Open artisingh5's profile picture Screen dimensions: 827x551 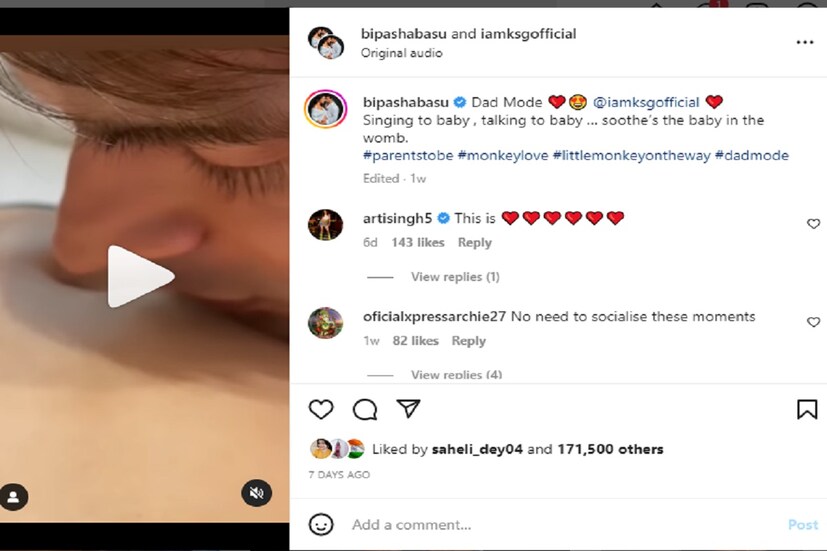click(326, 225)
